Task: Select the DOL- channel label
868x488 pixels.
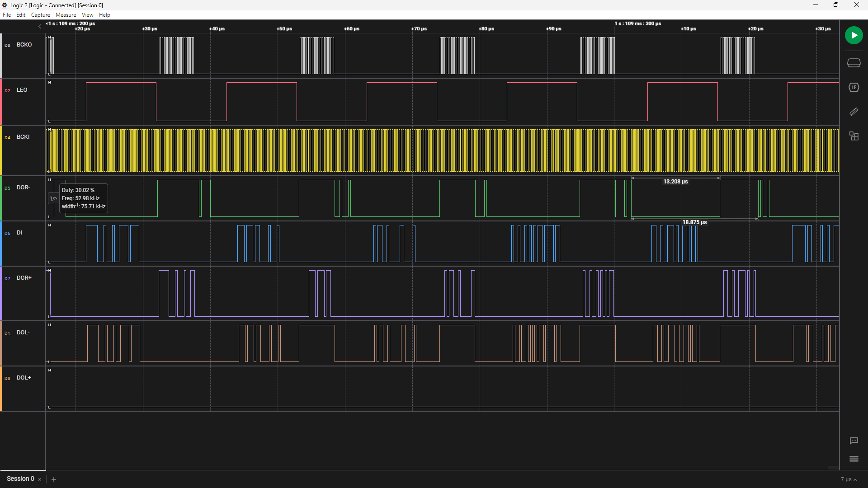Action: click(x=23, y=333)
